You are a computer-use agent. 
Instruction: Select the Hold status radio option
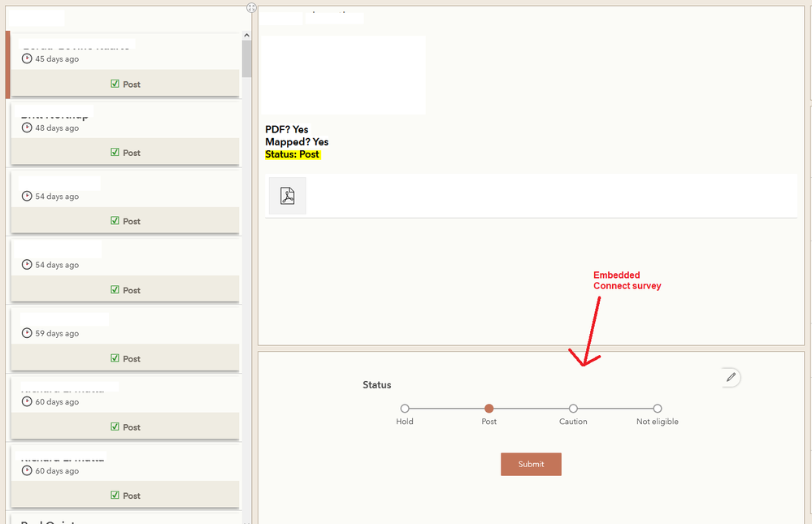pos(405,409)
